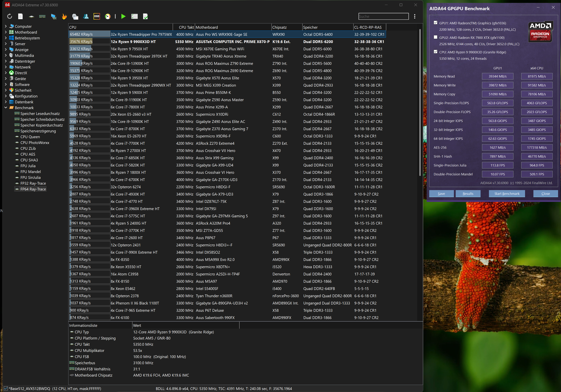Toggle the GPU1 AMD Radeon Graphics checkbox
This screenshot has width=561, height=392.
coord(435,23)
